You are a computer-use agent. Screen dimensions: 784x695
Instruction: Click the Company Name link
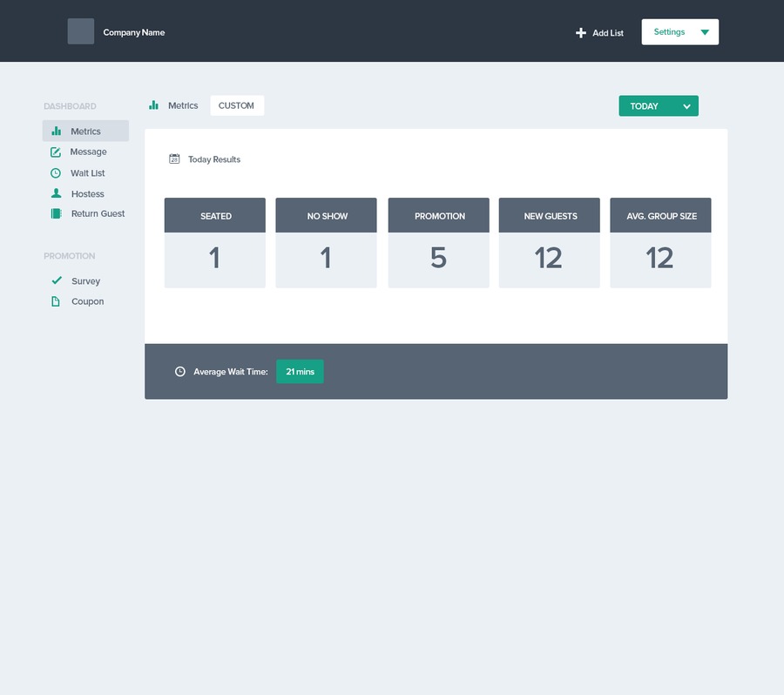point(134,32)
